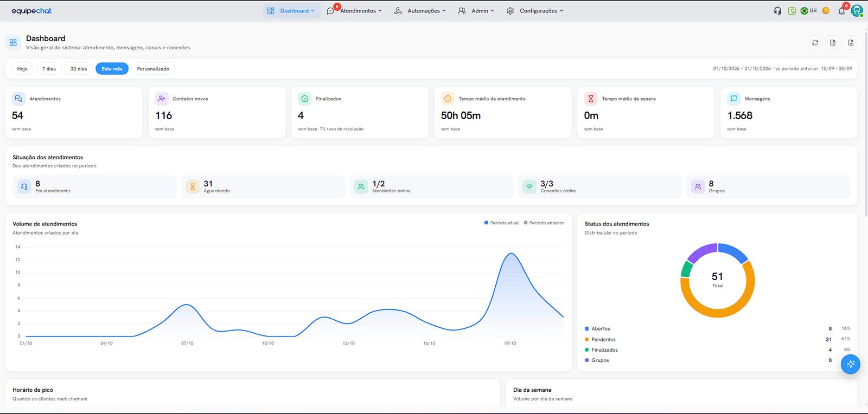Viewport: 868px width, 414px height.
Task: Click the Grupos people icon
Action: tap(698, 187)
